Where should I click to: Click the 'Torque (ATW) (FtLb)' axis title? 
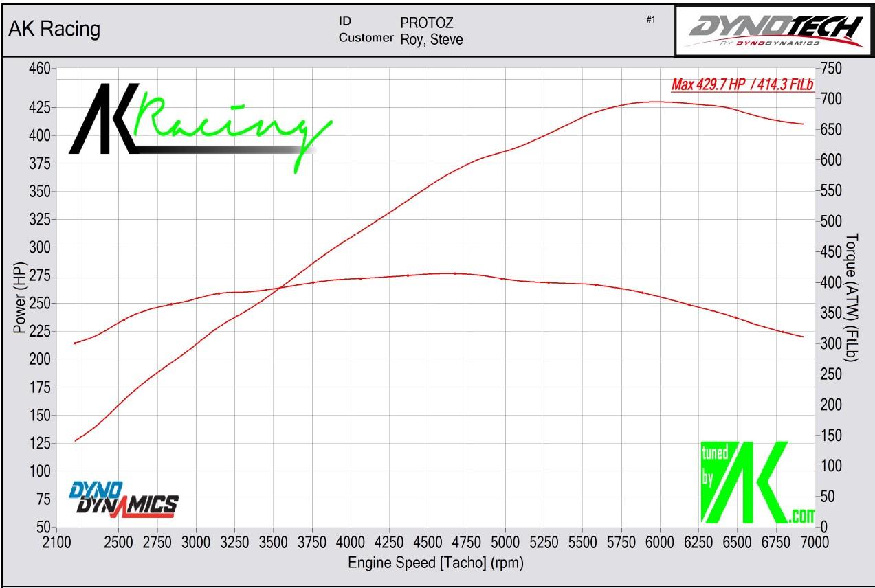point(852,298)
